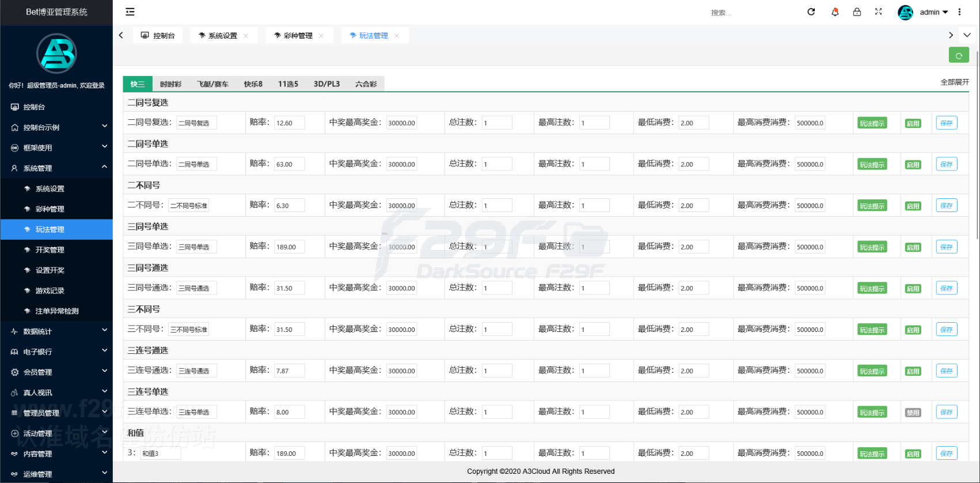The height and width of the screenshot is (483, 980).
Task: Toggle fullscreen mode icon
Action: (879, 12)
